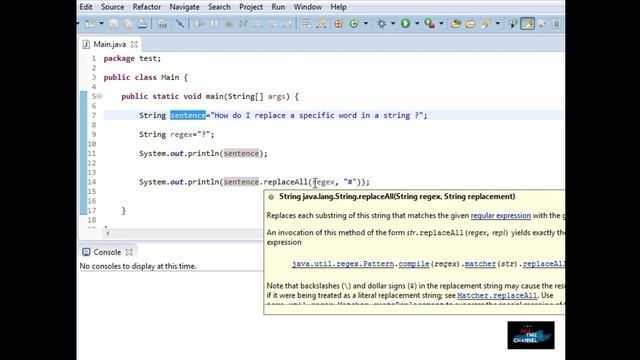Click the Step Return icon
640x360 pixels.
coord(287,24)
